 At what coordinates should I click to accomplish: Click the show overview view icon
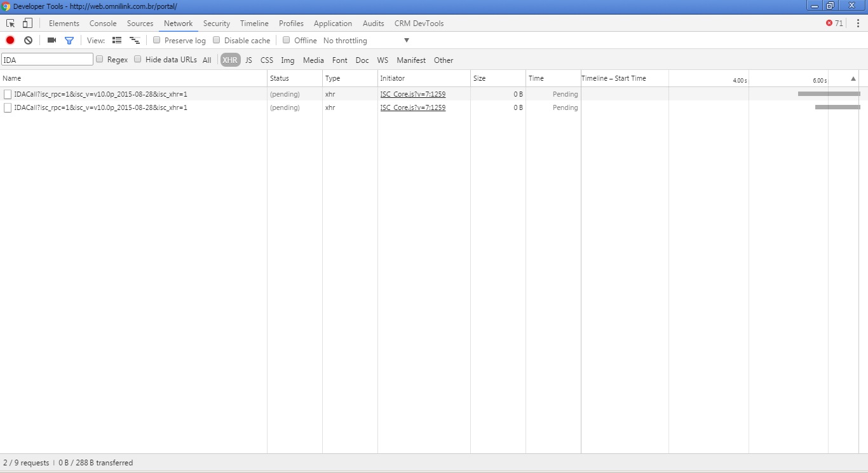pyautogui.click(x=134, y=40)
